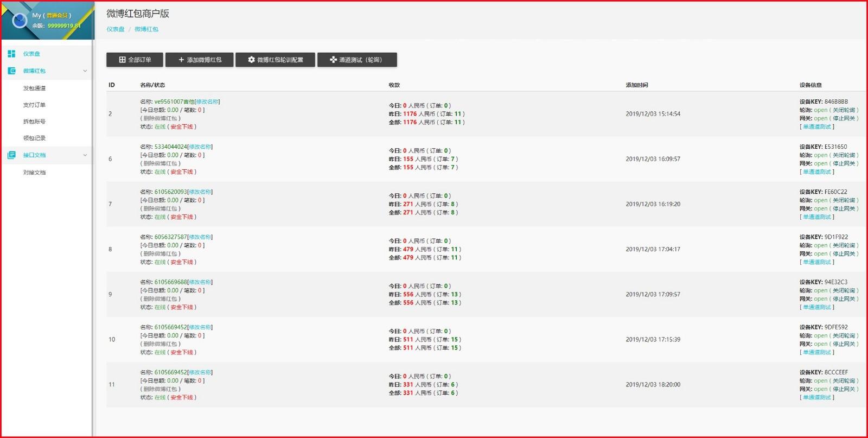Click 安全下线 in row ID 11

click(x=182, y=397)
